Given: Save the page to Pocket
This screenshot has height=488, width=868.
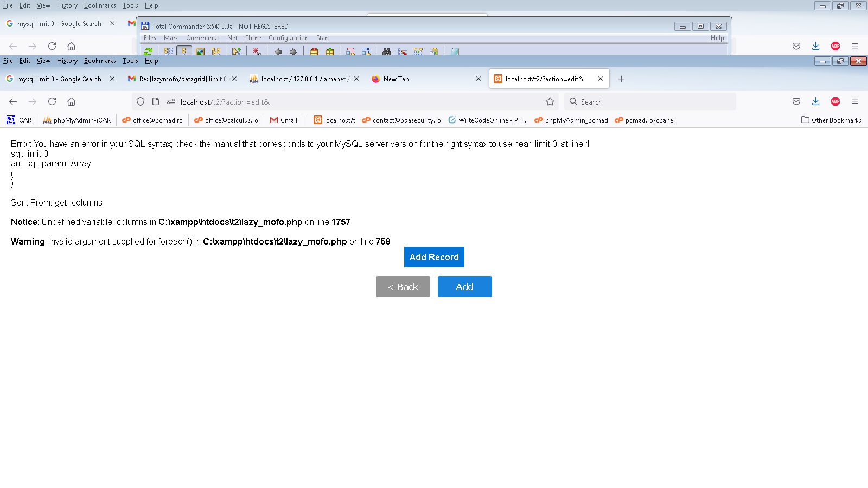Looking at the screenshot, I should [796, 101].
